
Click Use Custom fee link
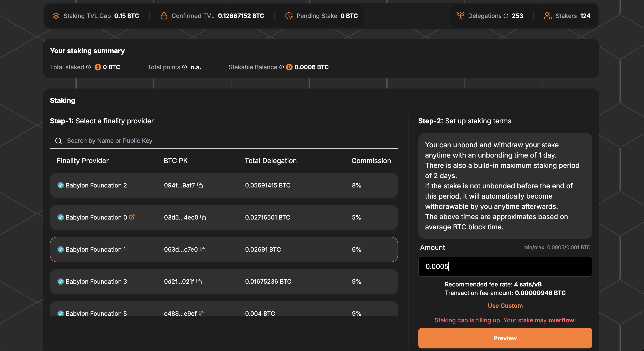[505, 306]
